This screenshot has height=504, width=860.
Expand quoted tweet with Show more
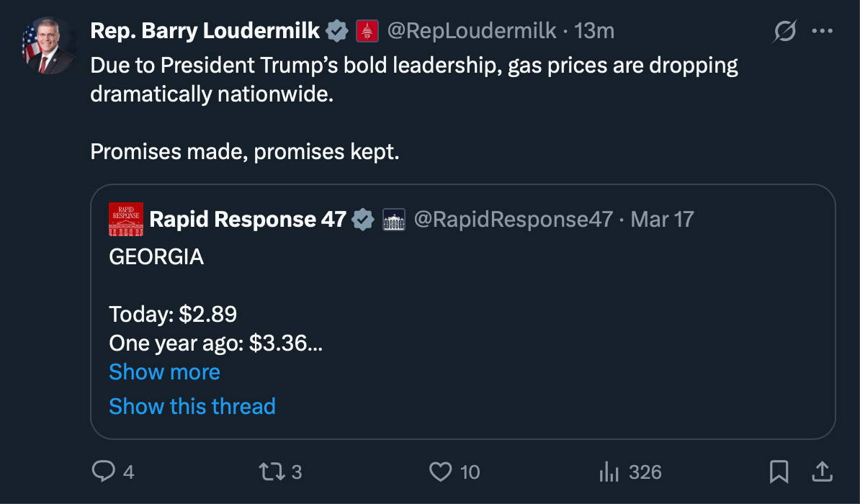click(x=164, y=372)
